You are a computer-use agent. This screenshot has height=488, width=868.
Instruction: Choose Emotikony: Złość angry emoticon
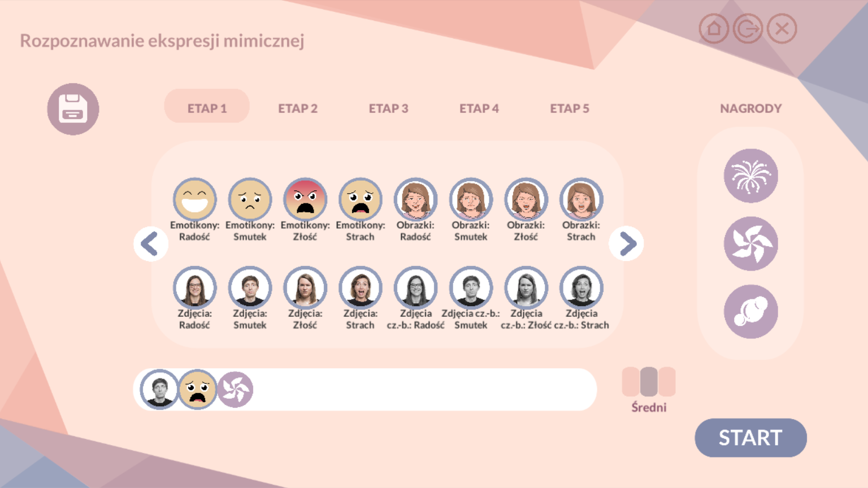[305, 200]
